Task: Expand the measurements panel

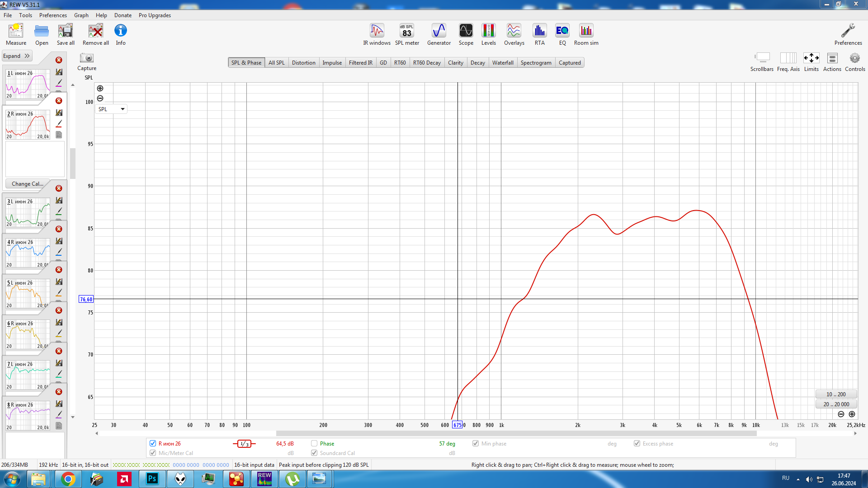Action: (x=16, y=56)
